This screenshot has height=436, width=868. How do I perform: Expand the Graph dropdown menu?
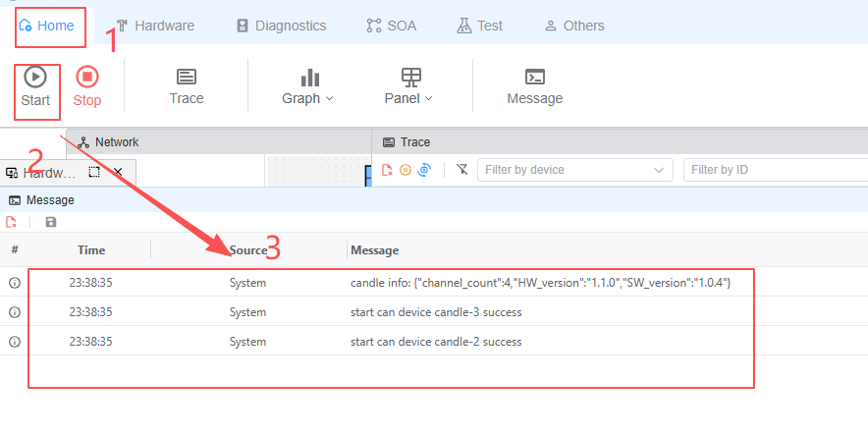tap(308, 86)
